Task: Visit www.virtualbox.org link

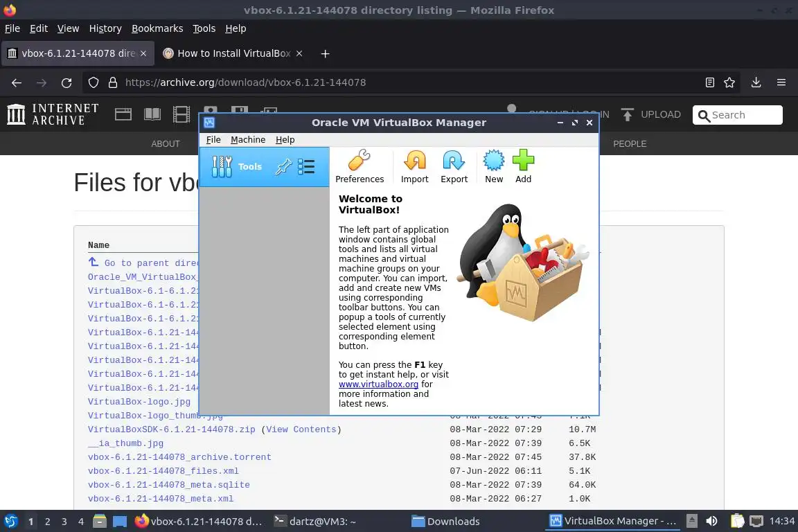Action: click(378, 384)
